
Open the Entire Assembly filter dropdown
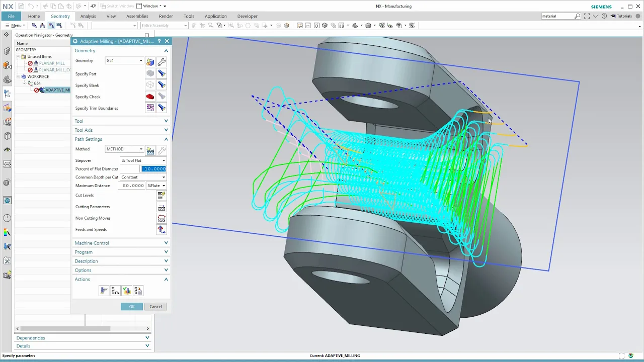click(x=164, y=26)
